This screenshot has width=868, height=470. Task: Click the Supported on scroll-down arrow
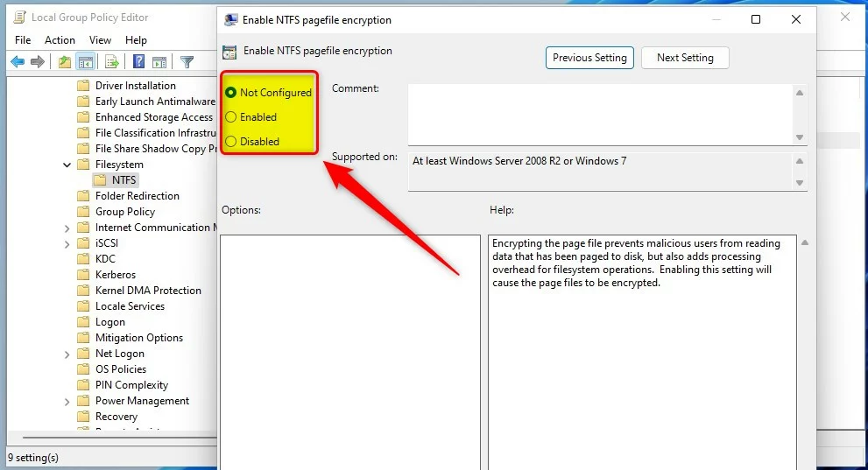(x=800, y=182)
